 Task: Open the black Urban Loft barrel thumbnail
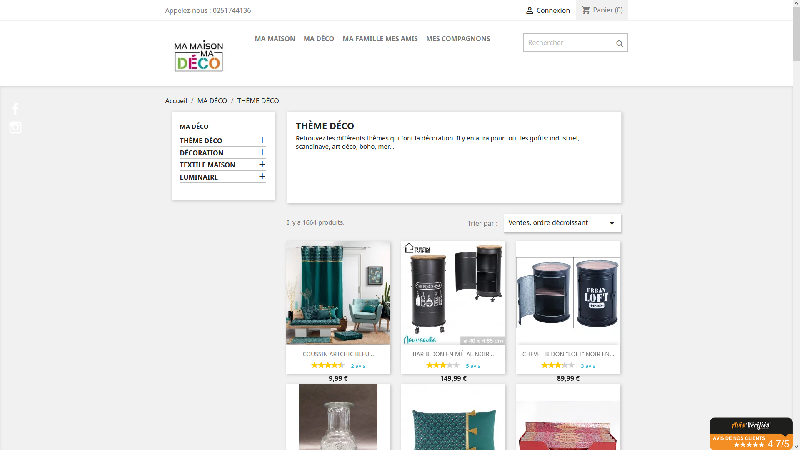(x=567, y=292)
